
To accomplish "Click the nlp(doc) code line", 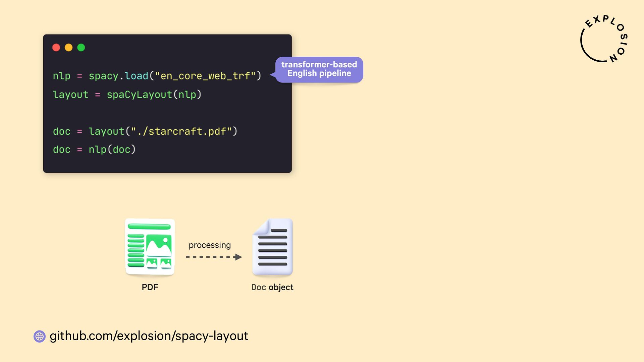I will pyautogui.click(x=112, y=149).
